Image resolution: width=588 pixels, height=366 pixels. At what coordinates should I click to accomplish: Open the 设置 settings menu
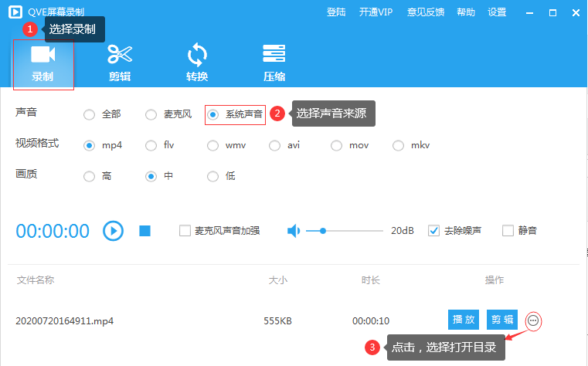498,12
